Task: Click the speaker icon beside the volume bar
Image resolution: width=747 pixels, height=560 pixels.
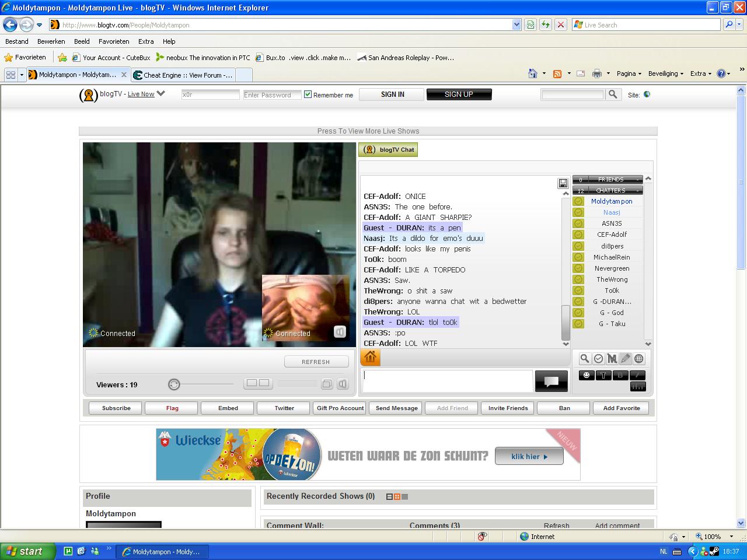Action: (x=343, y=383)
